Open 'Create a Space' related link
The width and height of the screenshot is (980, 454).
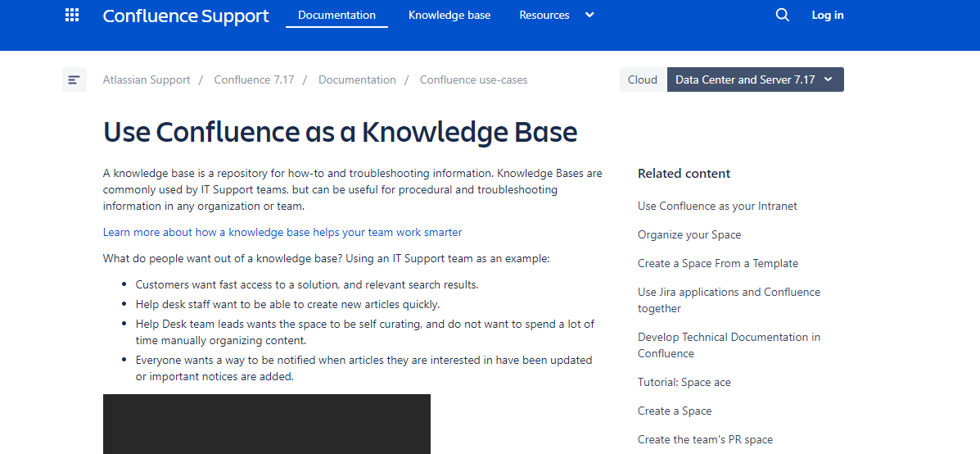pyautogui.click(x=675, y=411)
